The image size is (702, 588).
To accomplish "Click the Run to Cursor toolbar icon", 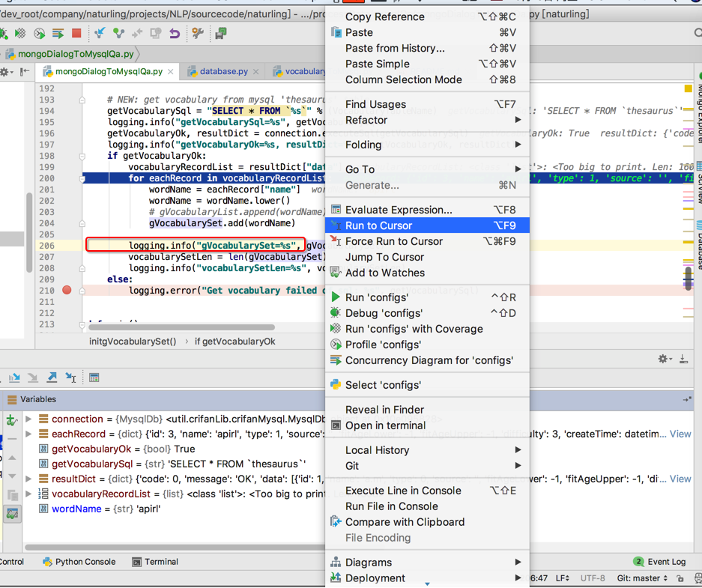I will point(70,381).
